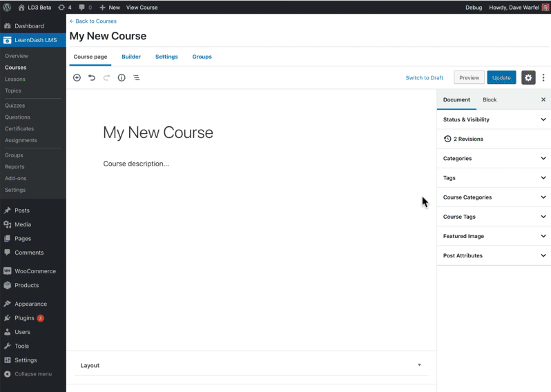Viewport: 551px width, 392px height.
Task: Select the Document sidebar tab
Action: click(x=456, y=100)
